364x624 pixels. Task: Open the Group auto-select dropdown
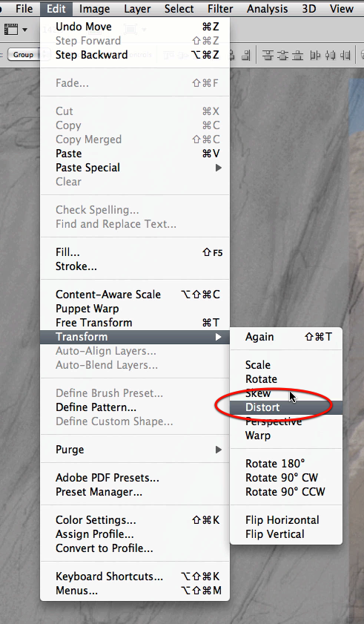(24, 54)
